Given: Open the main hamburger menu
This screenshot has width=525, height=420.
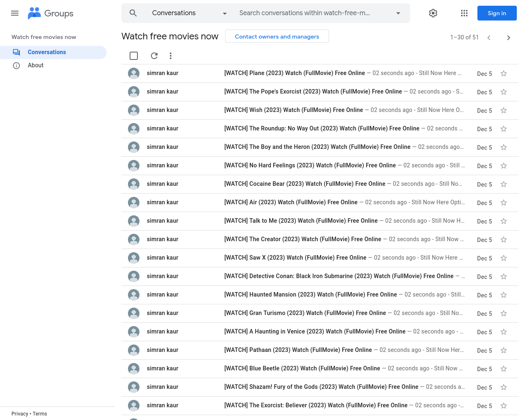Looking at the screenshot, I should tap(15, 13).
